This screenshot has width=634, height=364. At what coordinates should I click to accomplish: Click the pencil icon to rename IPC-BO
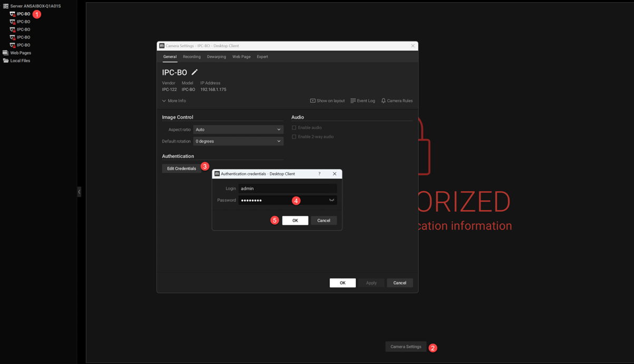pos(194,72)
